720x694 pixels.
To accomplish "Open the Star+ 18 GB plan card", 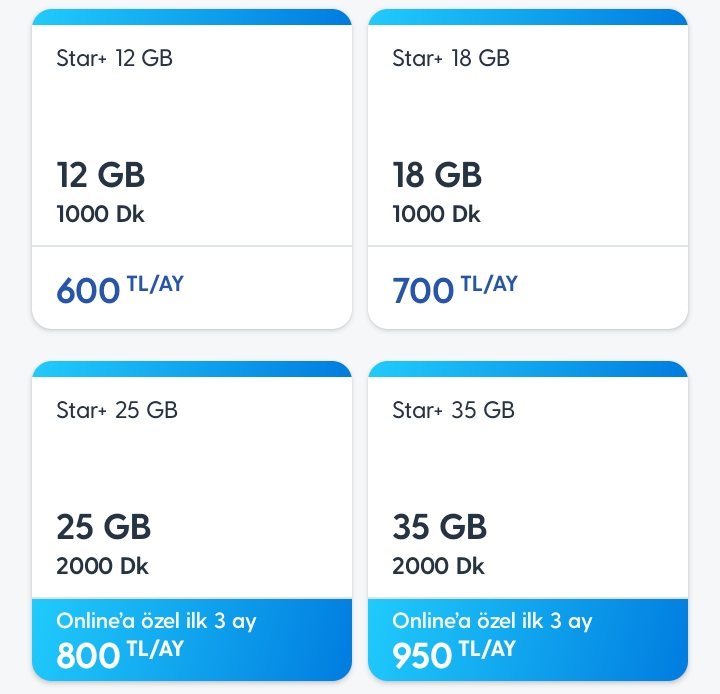I will coord(528,169).
